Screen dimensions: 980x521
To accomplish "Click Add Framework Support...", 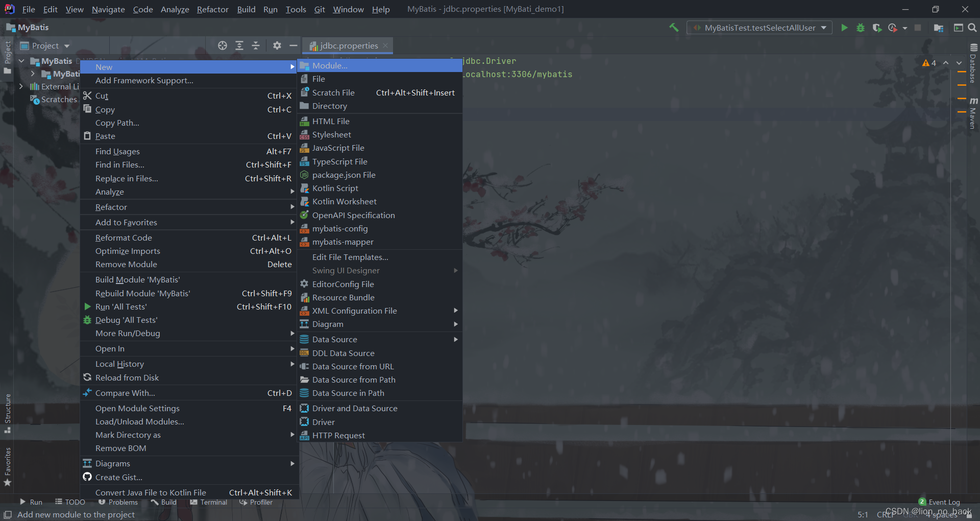I will coord(189,80).
